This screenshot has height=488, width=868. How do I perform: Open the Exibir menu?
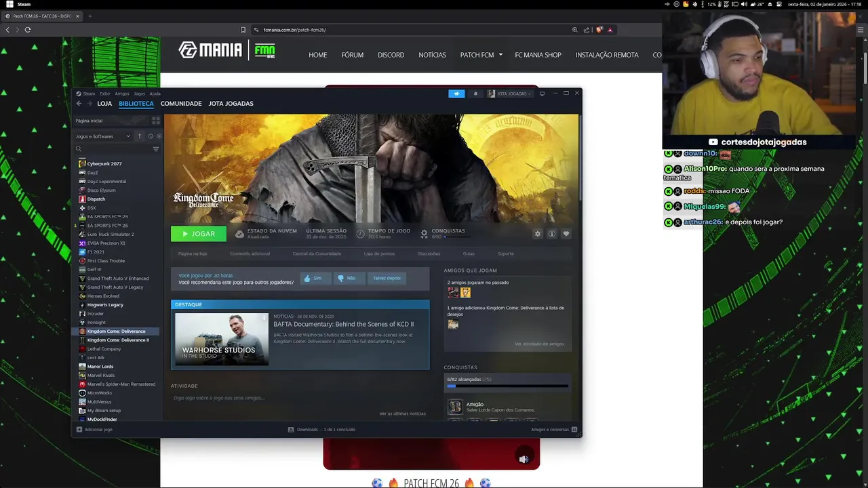coord(105,94)
